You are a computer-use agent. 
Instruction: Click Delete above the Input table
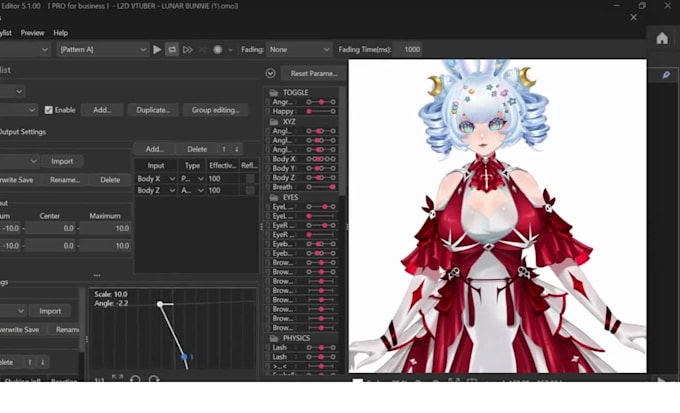(197, 149)
